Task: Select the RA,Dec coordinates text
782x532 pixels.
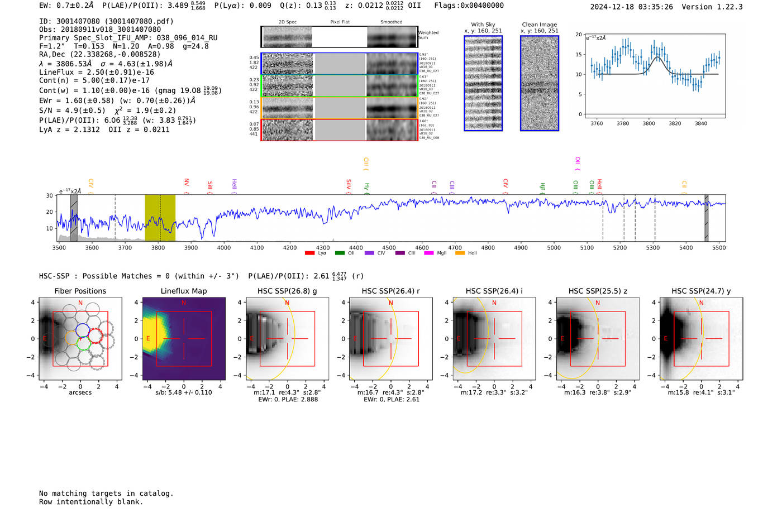Action: (x=99, y=54)
